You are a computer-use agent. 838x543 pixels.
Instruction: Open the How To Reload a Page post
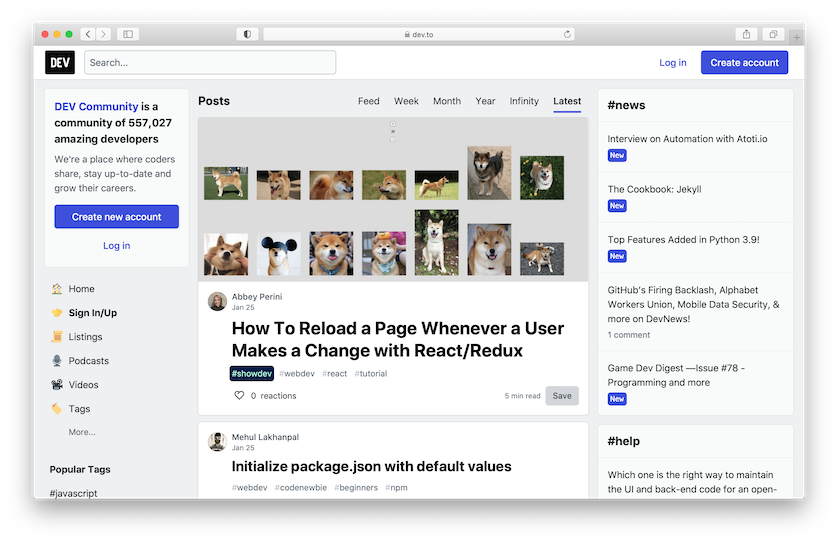[x=398, y=339]
